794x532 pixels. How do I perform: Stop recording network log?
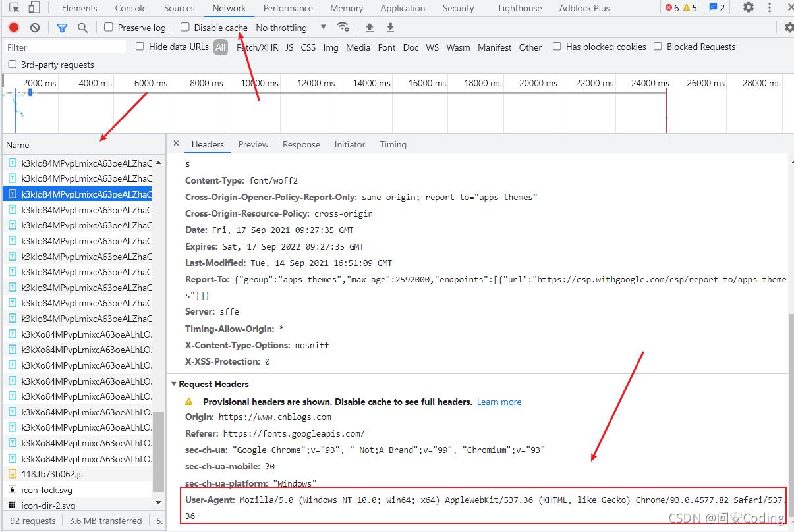[x=14, y=28]
